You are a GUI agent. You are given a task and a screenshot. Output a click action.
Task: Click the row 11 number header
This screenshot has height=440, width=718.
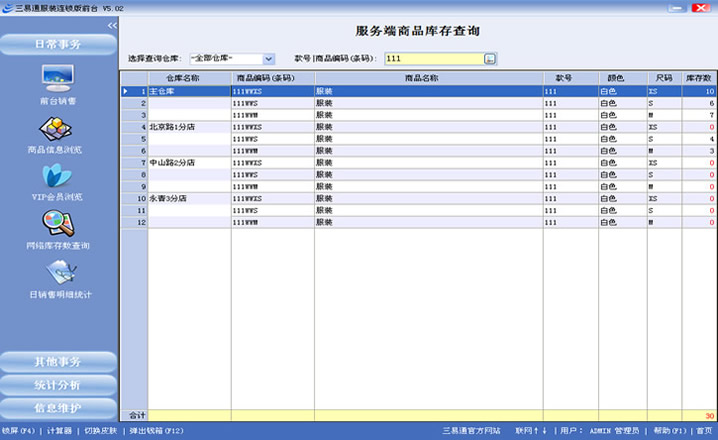(x=134, y=210)
